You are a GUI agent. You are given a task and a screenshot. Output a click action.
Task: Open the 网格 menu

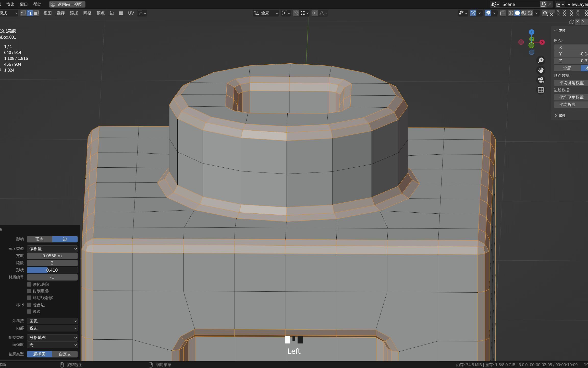tap(87, 13)
